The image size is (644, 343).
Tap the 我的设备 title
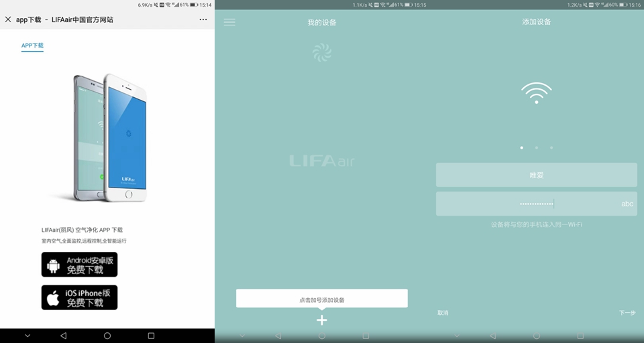(322, 23)
